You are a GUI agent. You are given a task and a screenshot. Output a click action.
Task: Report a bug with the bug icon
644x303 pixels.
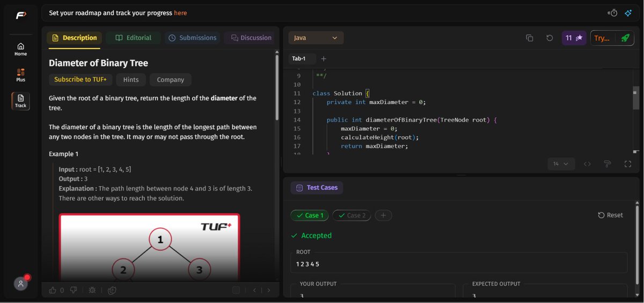(x=92, y=290)
